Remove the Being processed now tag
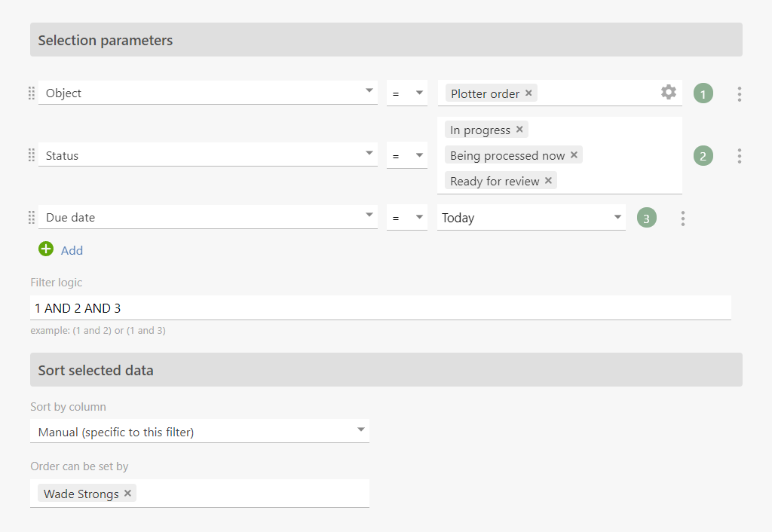This screenshot has height=532, width=772. pyautogui.click(x=574, y=155)
